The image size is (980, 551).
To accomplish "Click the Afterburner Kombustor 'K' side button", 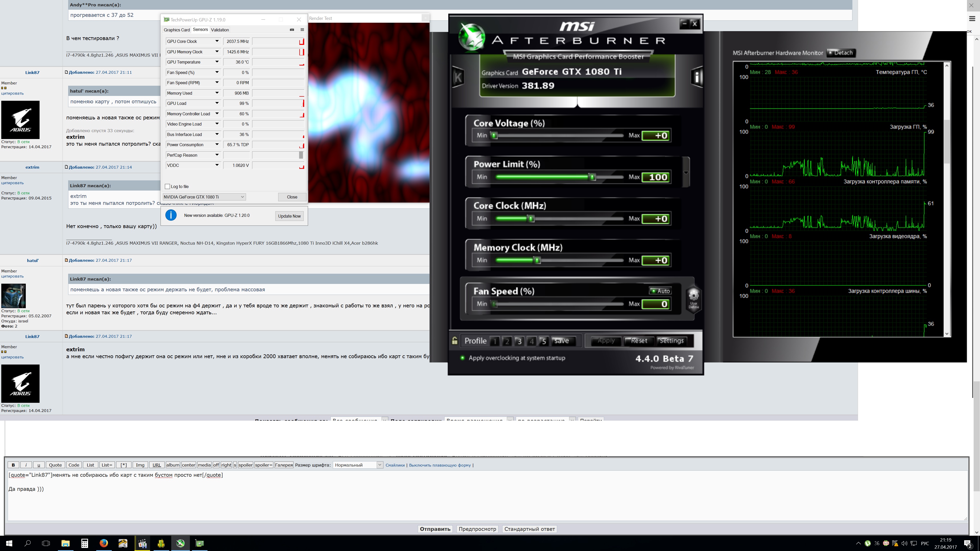I will pos(458,77).
